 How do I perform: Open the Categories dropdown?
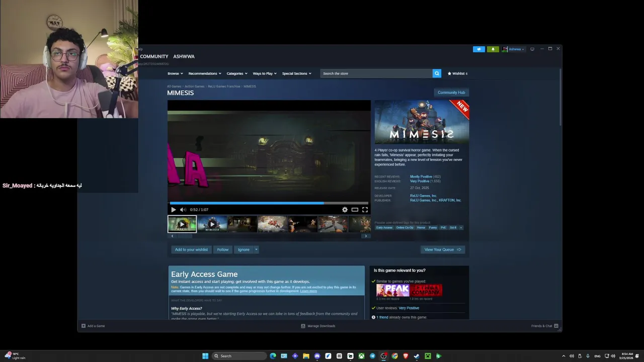[236, 73]
